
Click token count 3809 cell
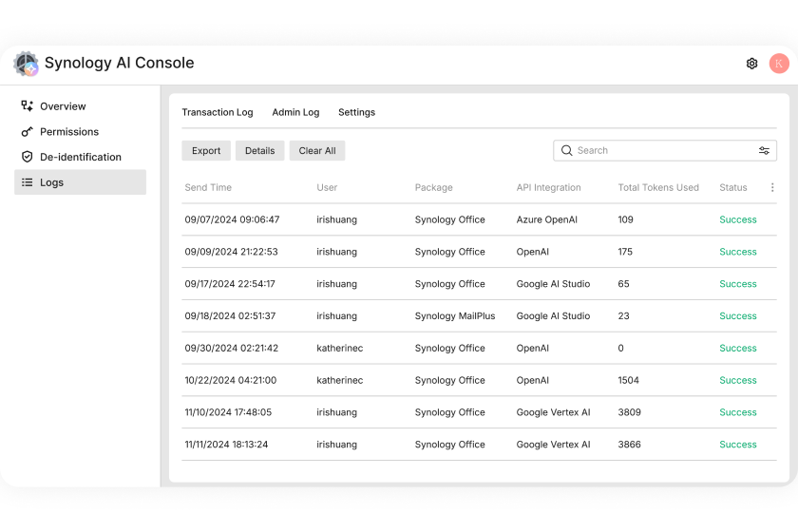(x=629, y=412)
